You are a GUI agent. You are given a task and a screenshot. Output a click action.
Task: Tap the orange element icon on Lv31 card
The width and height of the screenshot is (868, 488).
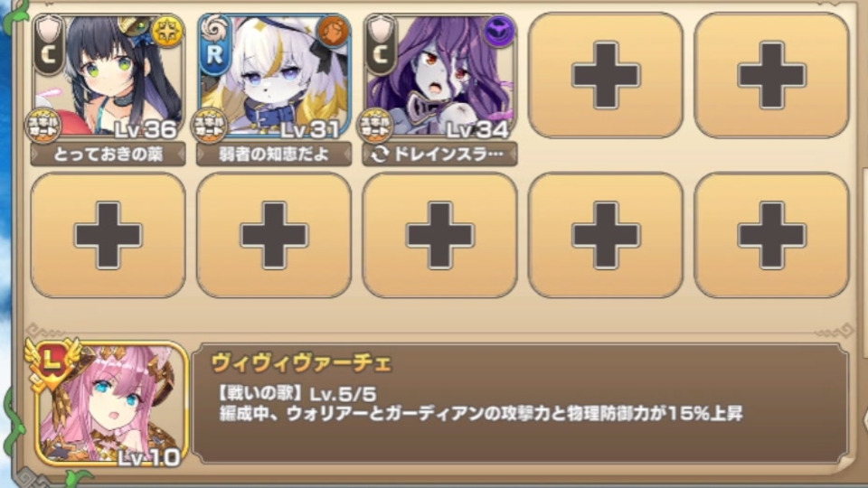[x=333, y=31]
